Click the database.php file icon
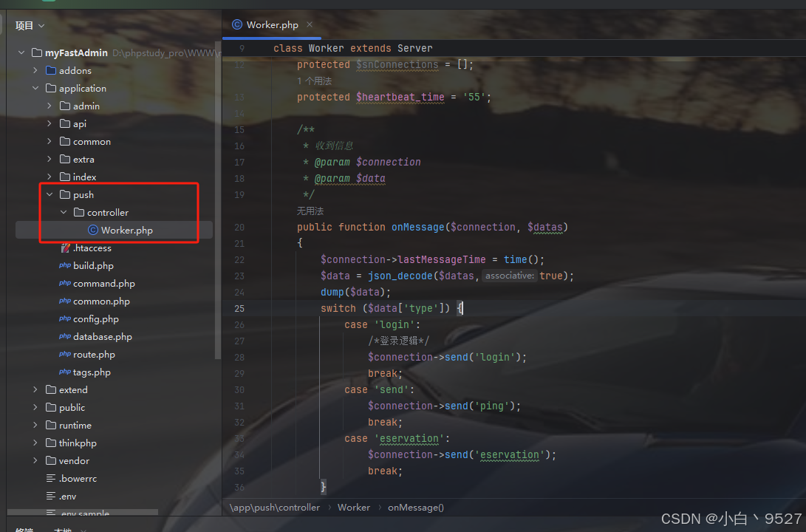Screen dimensions: 806x532 pyautogui.click(x=65, y=336)
